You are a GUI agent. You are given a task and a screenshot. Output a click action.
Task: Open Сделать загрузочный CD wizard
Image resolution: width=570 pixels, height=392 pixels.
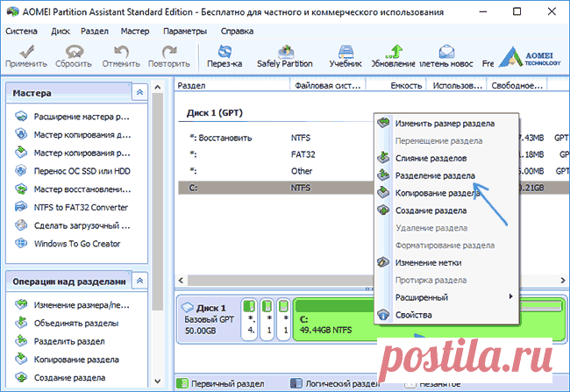(72, 226)
